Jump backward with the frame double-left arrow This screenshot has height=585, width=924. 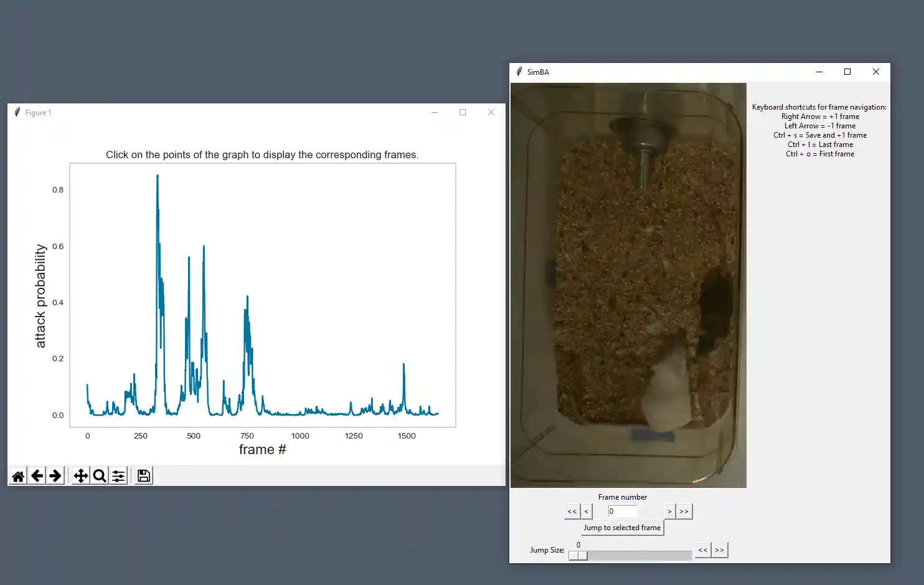click(572, 511)
